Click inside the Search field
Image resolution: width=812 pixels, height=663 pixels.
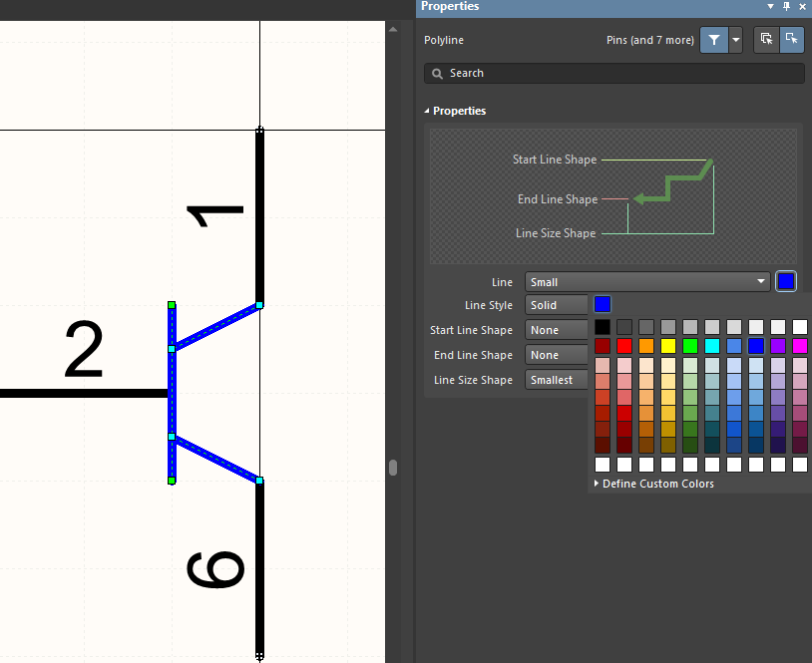[599, 73]
